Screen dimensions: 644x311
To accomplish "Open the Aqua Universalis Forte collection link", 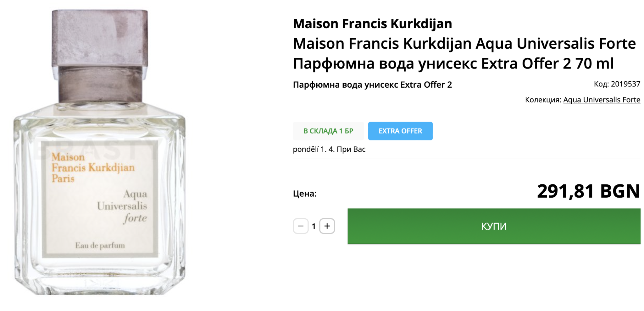I will coord(602,100).
